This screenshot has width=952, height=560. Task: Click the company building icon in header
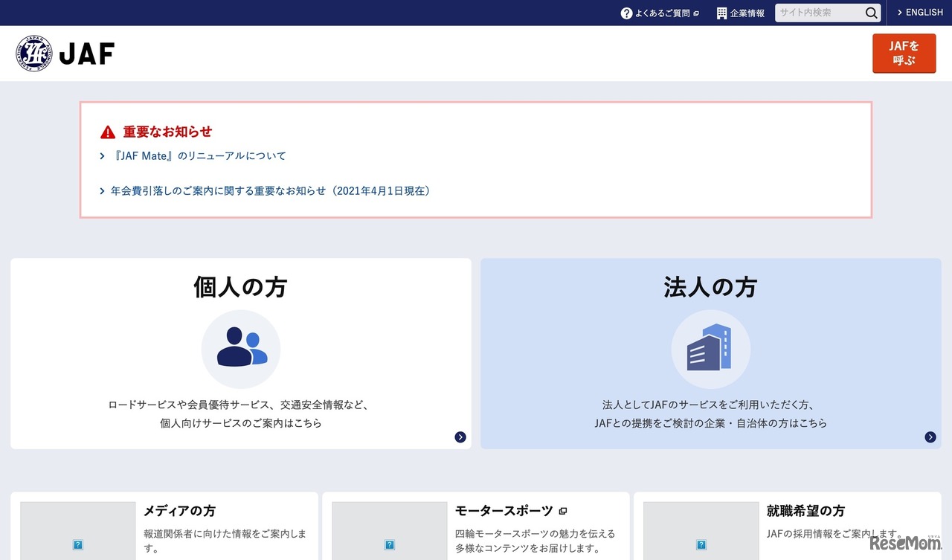pyautogui.click(x=721, y=13)
